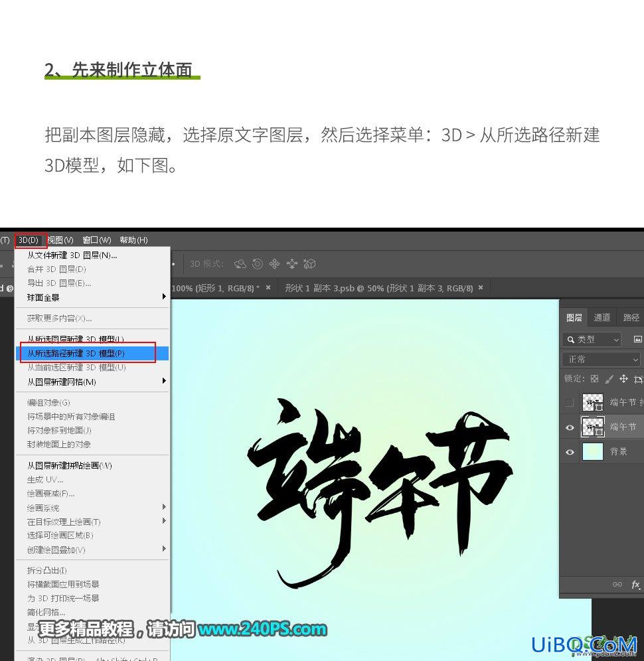The height and width of the screenshot is (661, 644).
Task: Open the 帮助(H) menu
Action: tap(133, 240)
